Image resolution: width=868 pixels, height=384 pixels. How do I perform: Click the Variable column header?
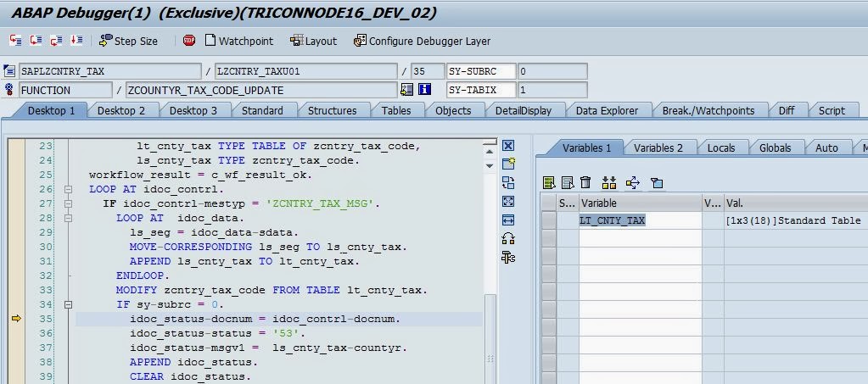click(x=640, y=203)
